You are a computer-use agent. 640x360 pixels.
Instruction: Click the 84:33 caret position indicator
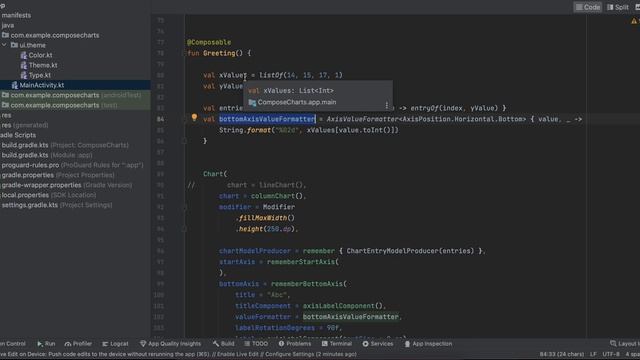click(x=562, y=355)
